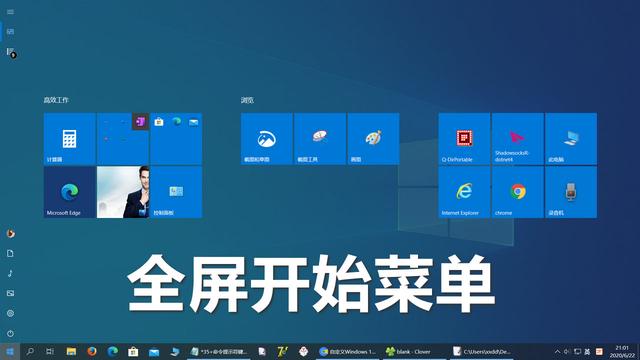Screen dimensions: 640x360
Task: Click the Windows Start button on the taskbar
Action: [x=10, y=351]
